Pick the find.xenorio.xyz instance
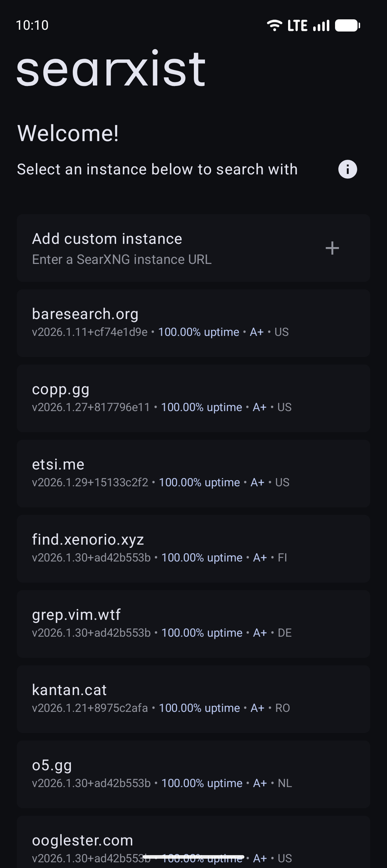The height and width of the screenshot is (868, 387). pos(193,548)
